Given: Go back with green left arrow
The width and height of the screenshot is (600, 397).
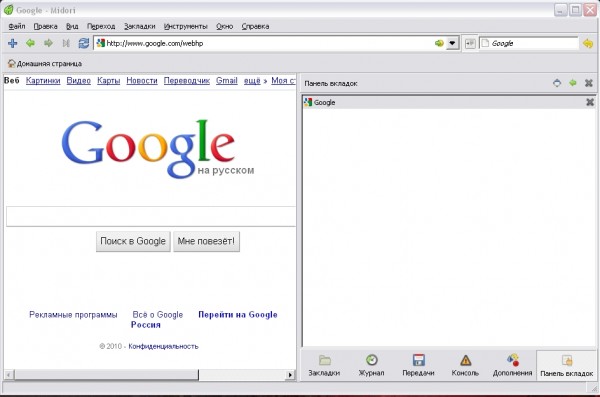Looking at the screenshot, I should 30,43.
